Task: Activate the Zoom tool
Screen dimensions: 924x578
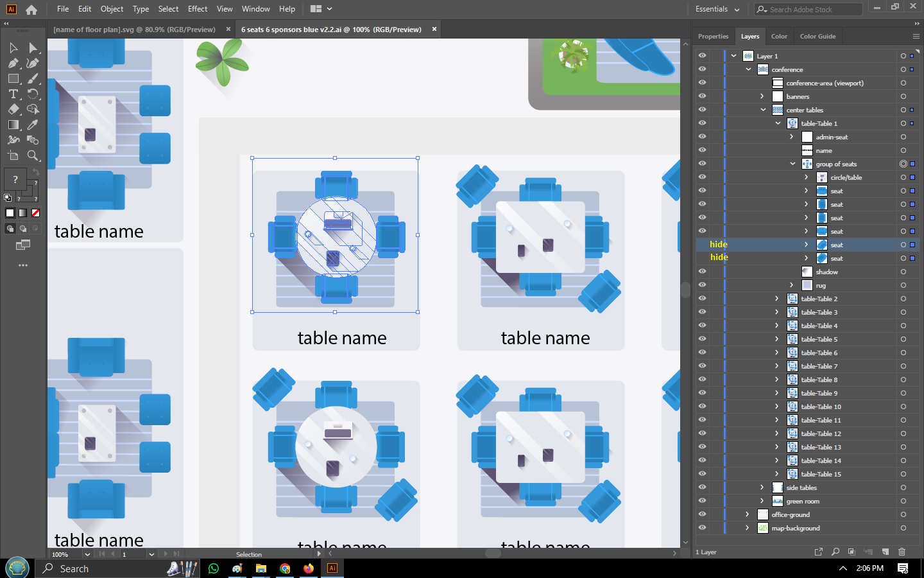Action: [33, 155]
